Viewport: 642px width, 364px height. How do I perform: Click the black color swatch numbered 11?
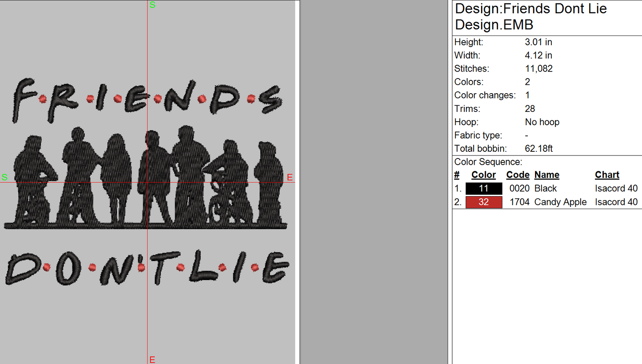(484, 189)
